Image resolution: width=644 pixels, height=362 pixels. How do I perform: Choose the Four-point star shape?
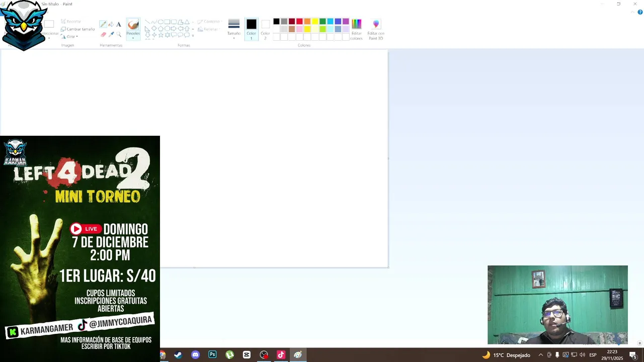(154, 35)
